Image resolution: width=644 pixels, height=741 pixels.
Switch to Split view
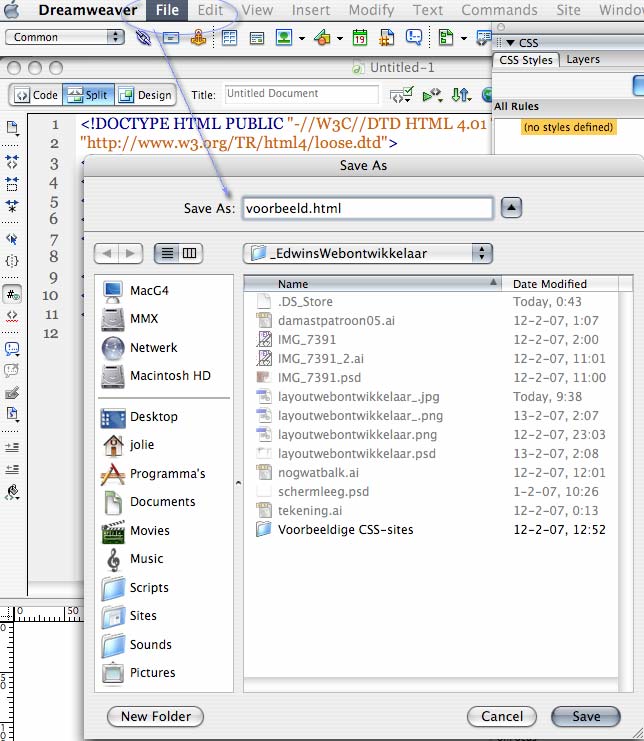[x=88, y=95]
